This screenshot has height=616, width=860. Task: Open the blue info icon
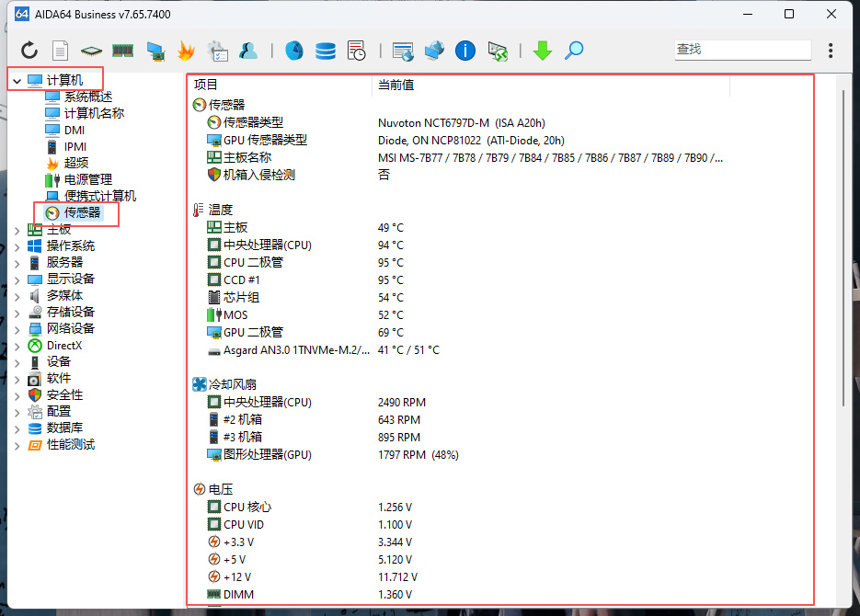[465, 51]
